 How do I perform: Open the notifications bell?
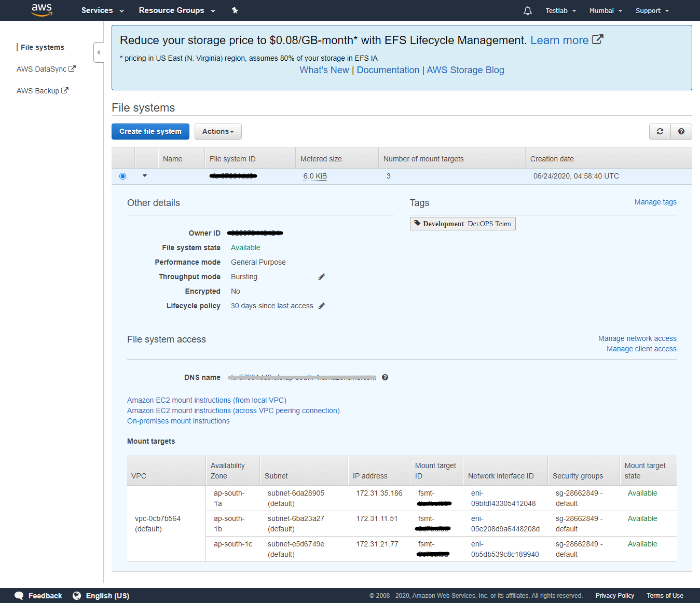pos(528,10)
